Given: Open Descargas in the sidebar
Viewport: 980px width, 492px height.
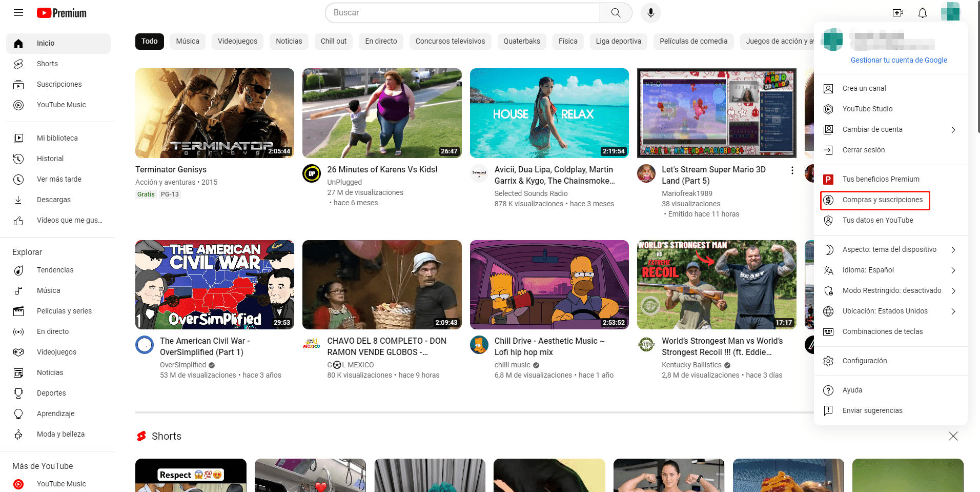Looking at the screenshot, I should coord(58,200).
